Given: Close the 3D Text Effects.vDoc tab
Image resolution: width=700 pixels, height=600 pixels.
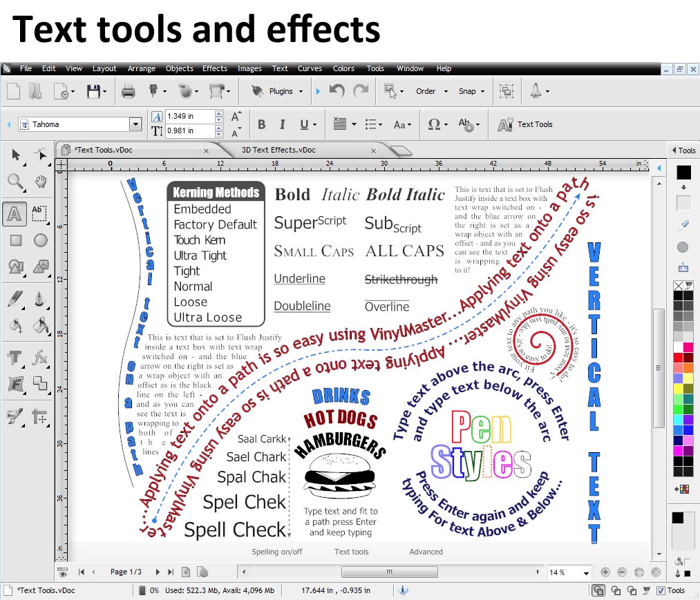Looking at the screenshot, I should (x=374, y=151).
